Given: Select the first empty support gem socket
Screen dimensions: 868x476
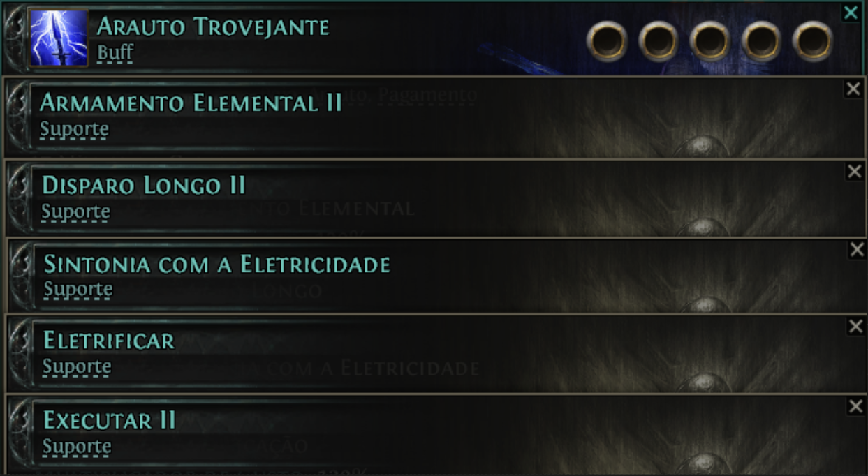Looking at the screenshot, I should [x=607, y=41].
